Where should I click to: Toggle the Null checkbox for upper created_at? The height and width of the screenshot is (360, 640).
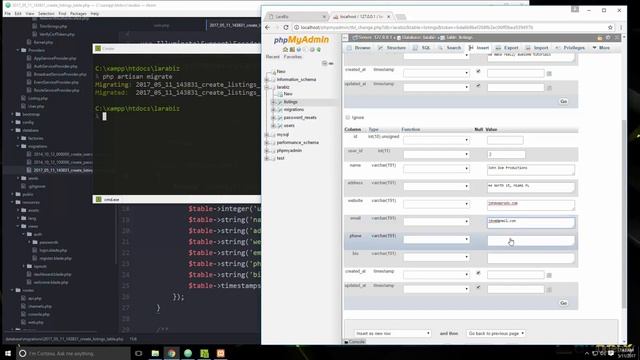[x=478, y=71]
